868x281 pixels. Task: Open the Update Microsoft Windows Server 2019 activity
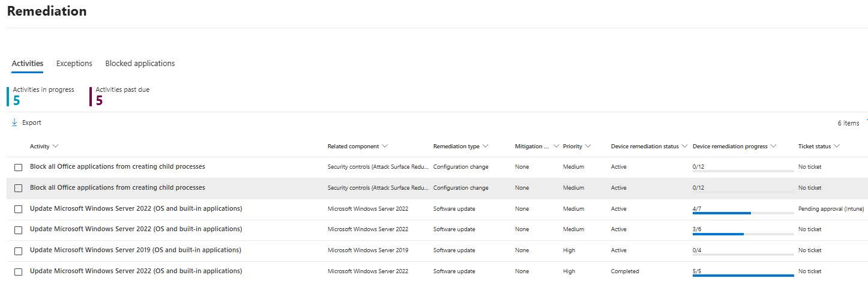pyautogui.click(x=136, y=250)
